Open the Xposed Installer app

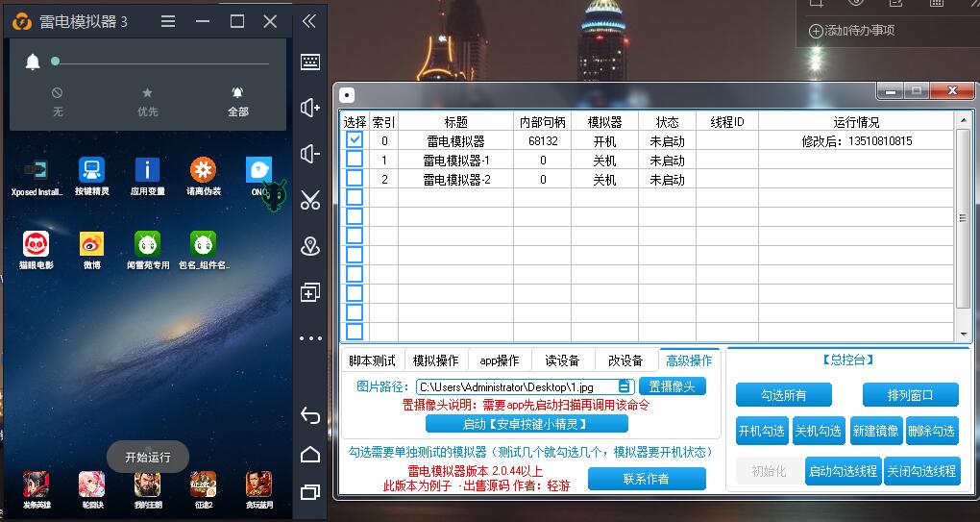pos(37,171)
